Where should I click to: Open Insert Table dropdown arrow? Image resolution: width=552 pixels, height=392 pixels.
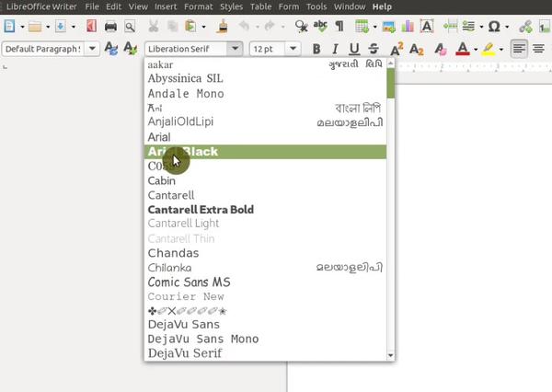[375, 27]
